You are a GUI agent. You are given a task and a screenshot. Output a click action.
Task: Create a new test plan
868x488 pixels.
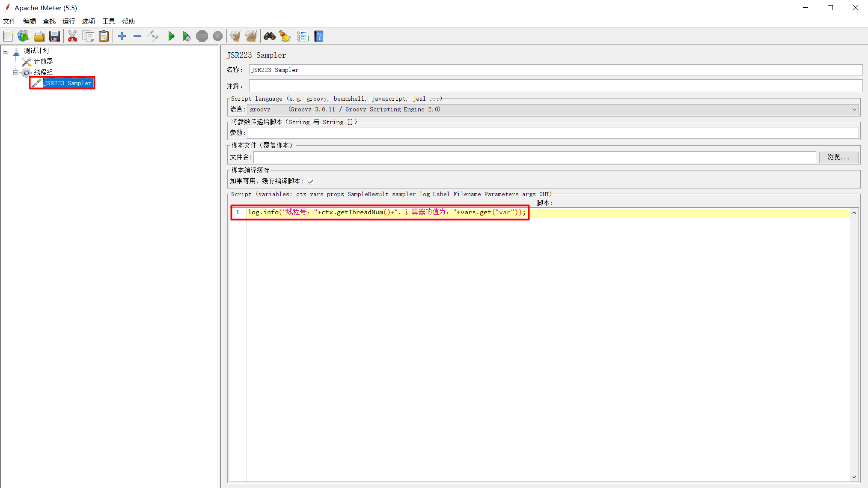click(x=8, y=36)
